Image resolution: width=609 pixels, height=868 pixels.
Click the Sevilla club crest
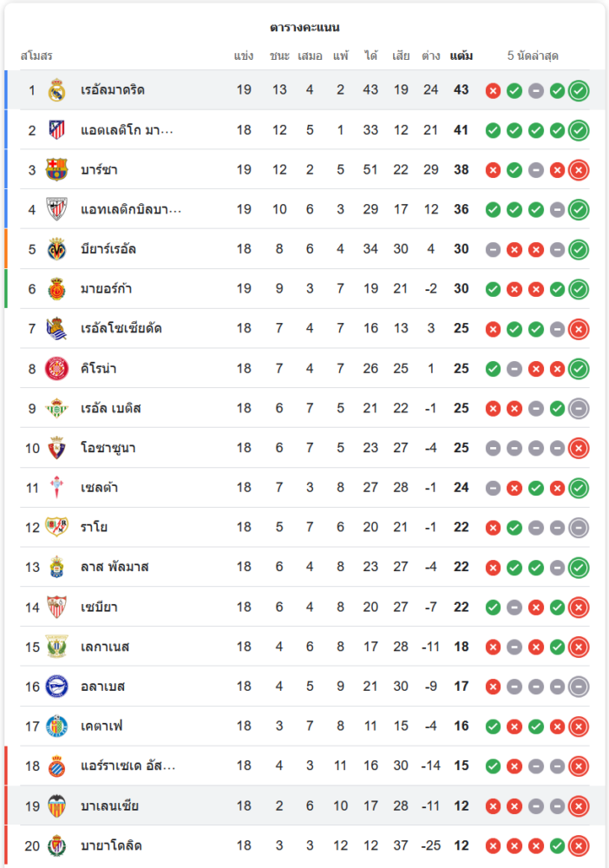point(56,607)
